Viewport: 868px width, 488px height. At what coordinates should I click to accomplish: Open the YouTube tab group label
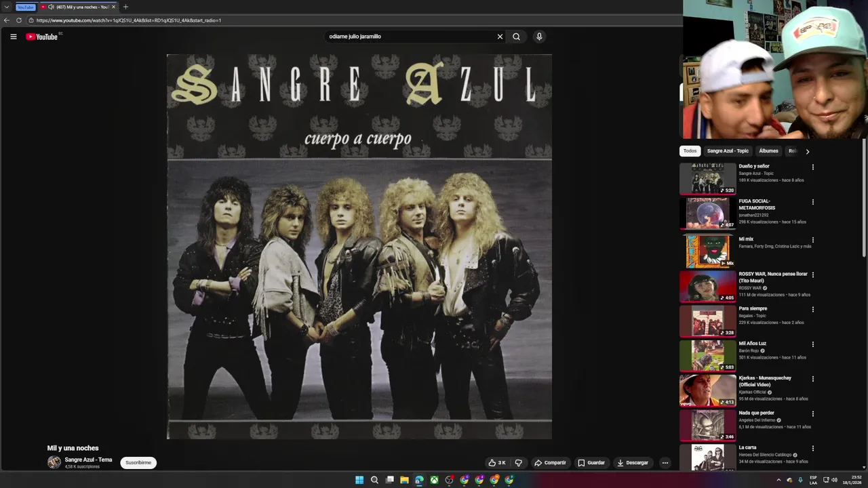pyautogui.click(x=25, y=7)
